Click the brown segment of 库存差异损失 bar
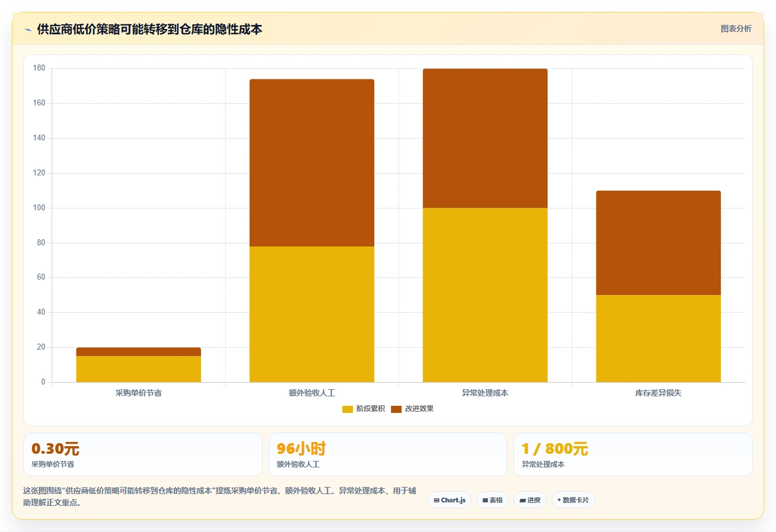 tap(658, 243)
